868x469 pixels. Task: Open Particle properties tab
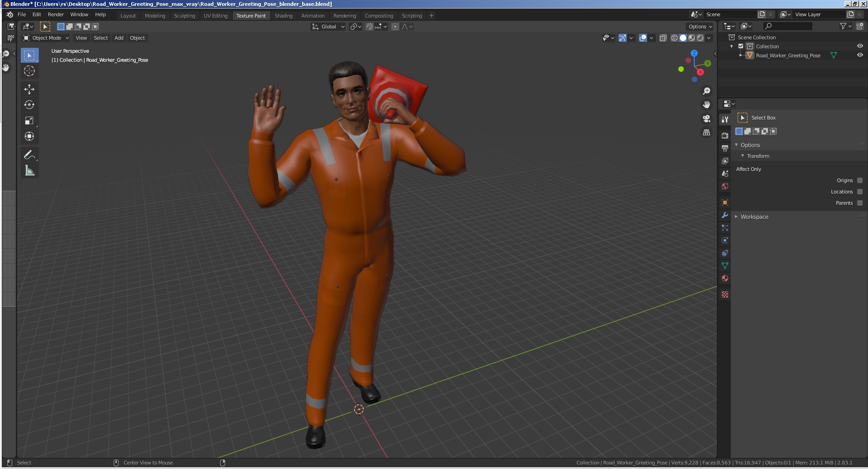tap(725, 228)
